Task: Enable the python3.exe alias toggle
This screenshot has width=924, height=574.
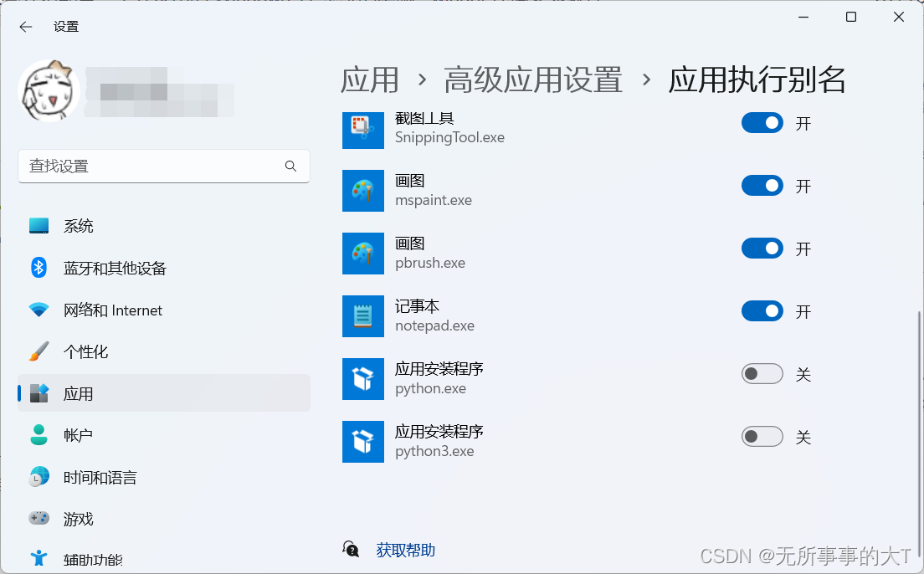Action: click(762, 436)
